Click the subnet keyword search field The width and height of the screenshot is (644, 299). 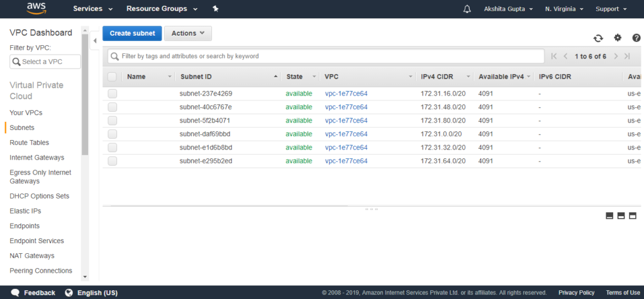pyautogui.click(x=326, y=56)
